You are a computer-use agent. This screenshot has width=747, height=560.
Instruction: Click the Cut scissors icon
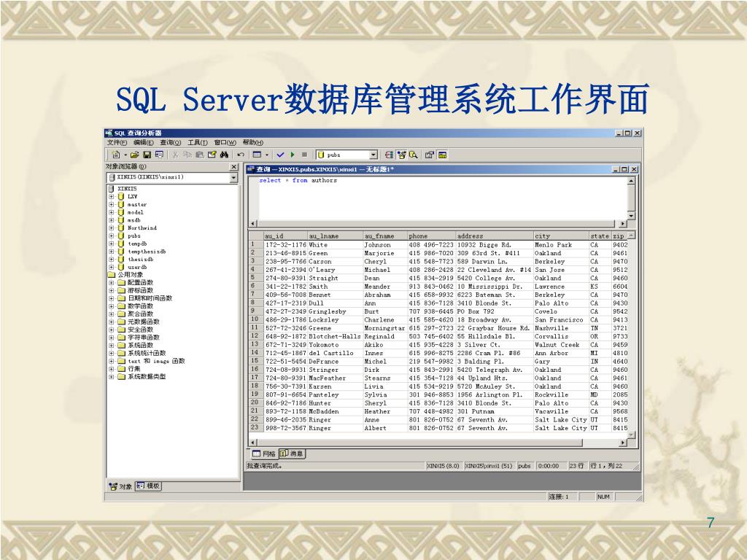pyautogui.click(x=175, y=155)
